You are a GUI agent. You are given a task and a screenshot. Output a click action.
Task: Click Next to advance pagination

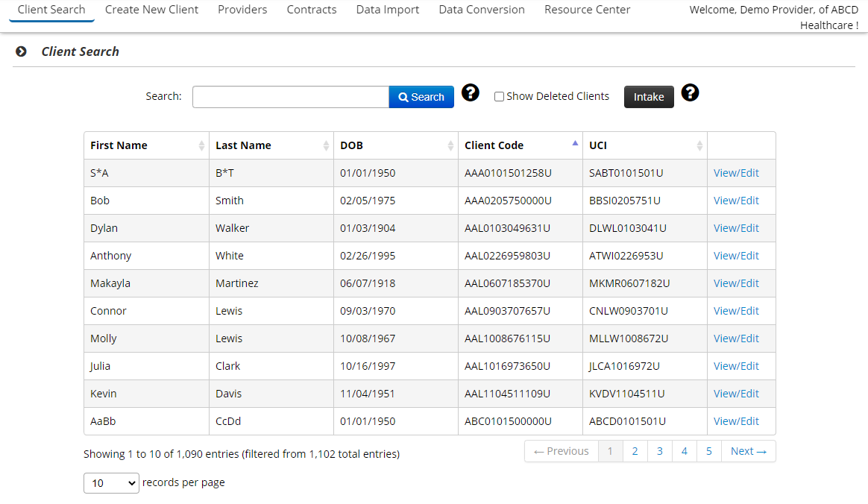tap(748, 451)
